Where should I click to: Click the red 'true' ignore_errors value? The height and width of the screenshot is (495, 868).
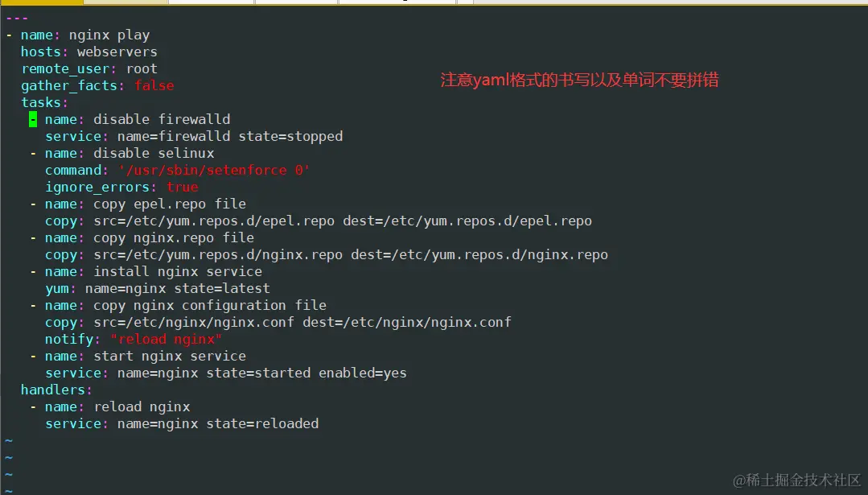pyautogui.click(x=182, y=187)
